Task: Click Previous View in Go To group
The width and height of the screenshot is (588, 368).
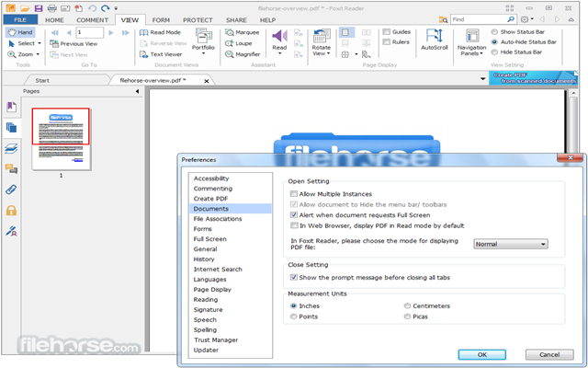Action: 73,43
